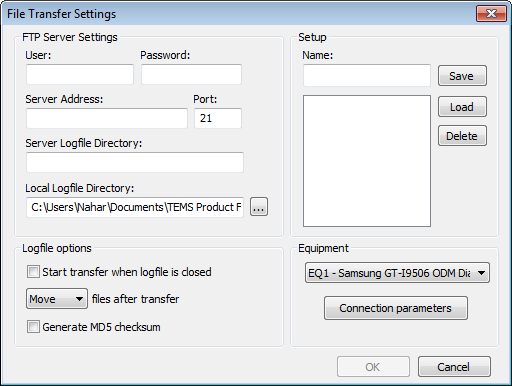
Task: Click the Cancel button
Action: click(454, 367)
